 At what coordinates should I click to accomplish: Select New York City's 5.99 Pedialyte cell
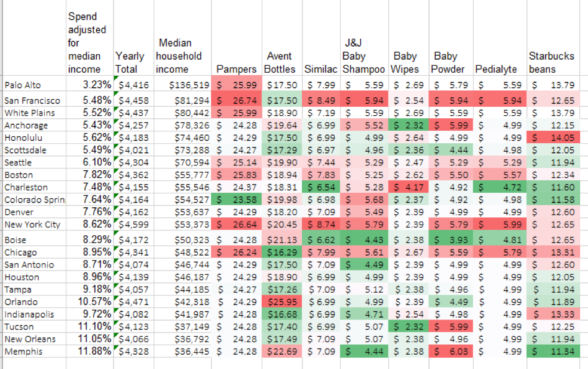[500, 224]
